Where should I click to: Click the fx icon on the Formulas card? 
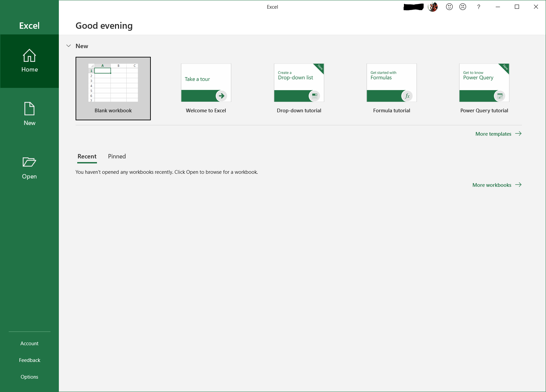point(407,96)
